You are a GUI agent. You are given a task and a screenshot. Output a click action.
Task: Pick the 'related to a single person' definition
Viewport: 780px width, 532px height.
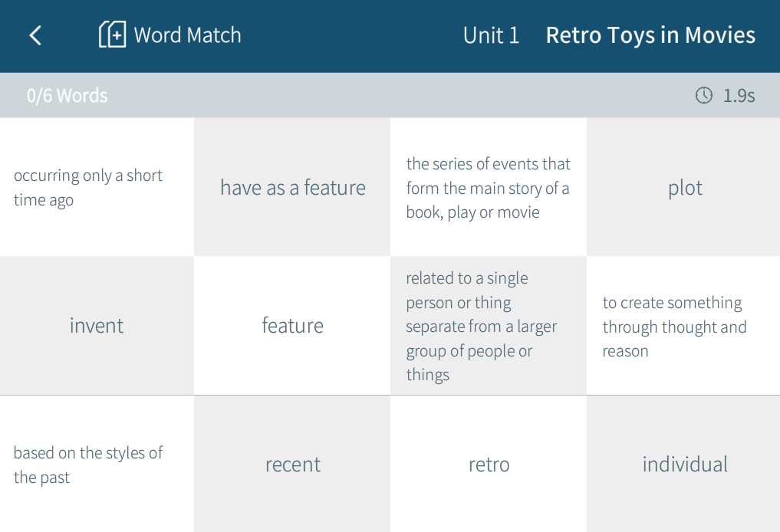coord(489,326)
